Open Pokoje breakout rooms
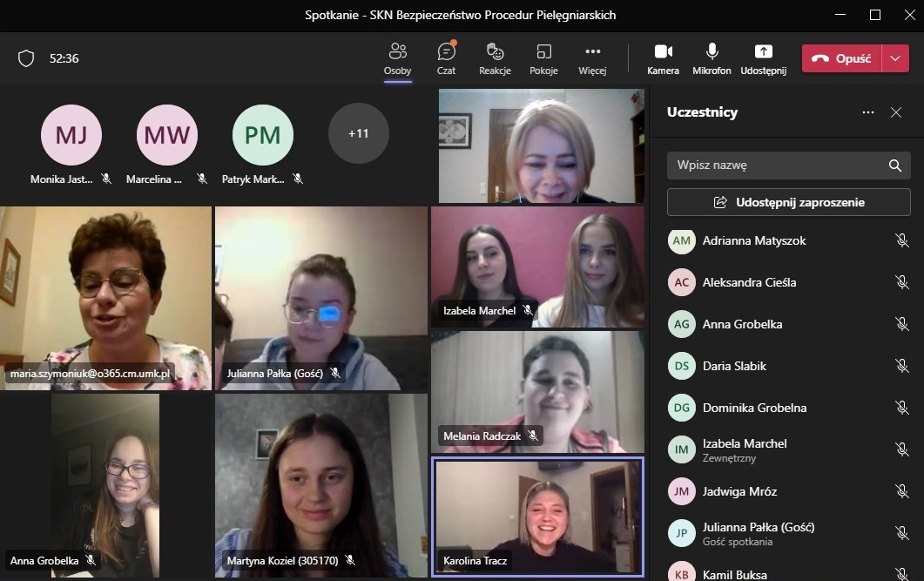The image size is (924, 581). (543, 58)
